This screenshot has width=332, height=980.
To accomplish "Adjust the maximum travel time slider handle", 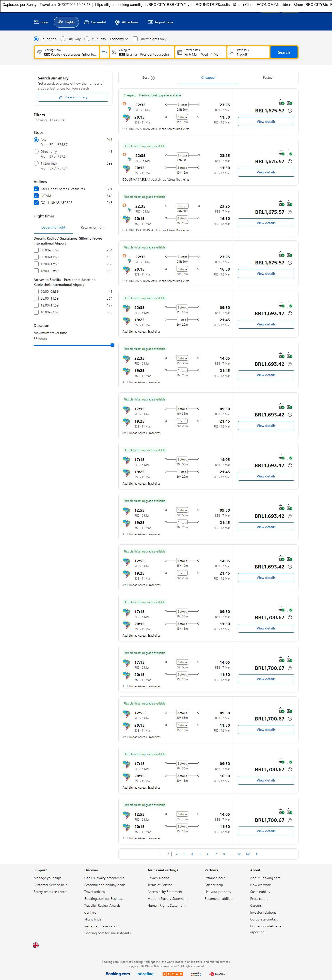I will (x=112, y=345).
